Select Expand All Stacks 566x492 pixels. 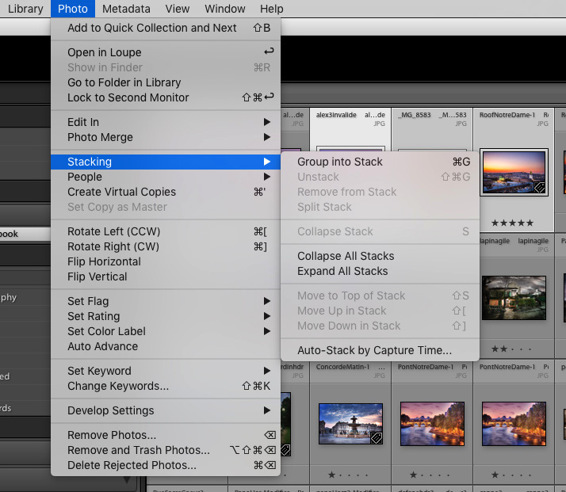380,271
